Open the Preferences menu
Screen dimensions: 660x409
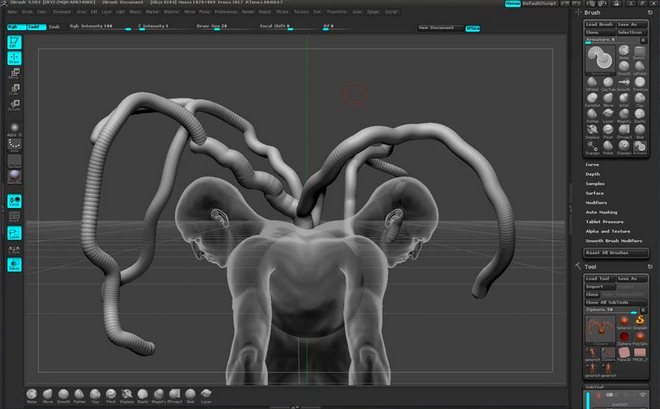[x=224, y=12]
